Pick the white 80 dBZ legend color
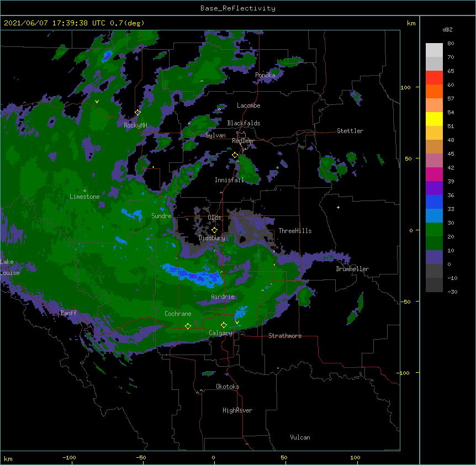The image size is (476, 465). [x=434, y=50]
